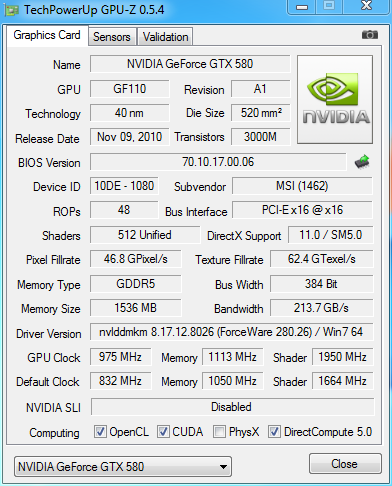Click the Driver Version text field
This screenshot has height=486, width=392.
click(x=231, y=332)
